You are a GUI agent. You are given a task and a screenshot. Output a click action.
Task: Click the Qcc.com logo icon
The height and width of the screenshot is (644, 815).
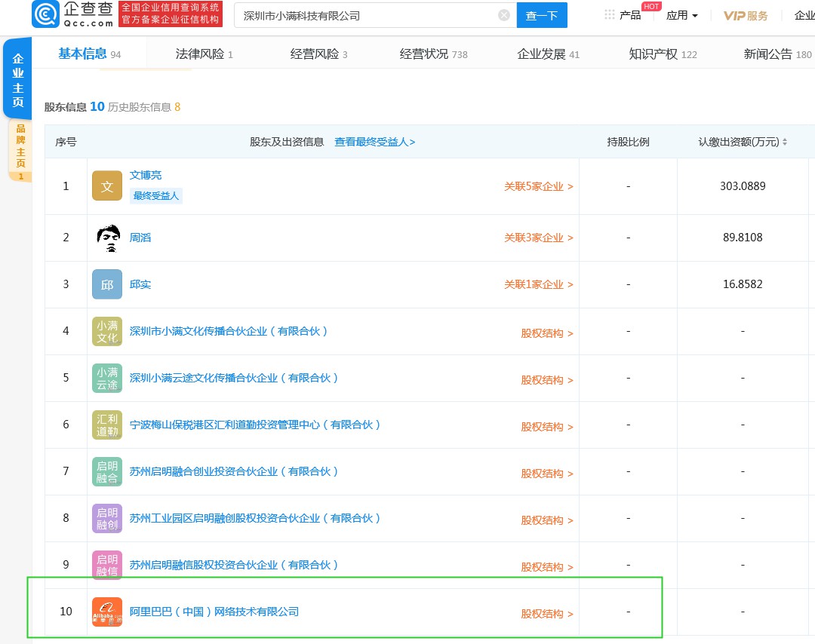(46, 14)
